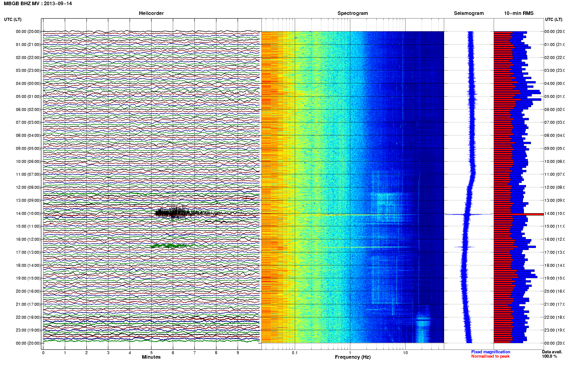Click the '9' tick on the Minutes axis
Viewport: 588px width, 368px height.
pos(238,353)
